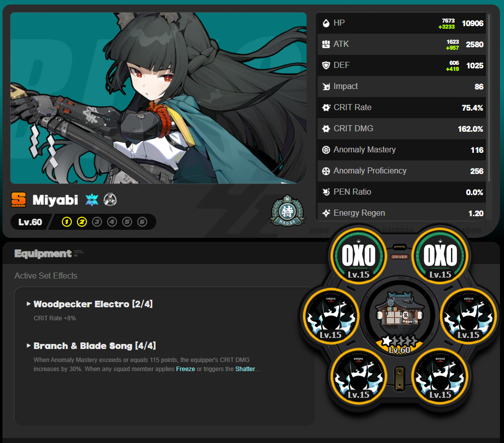The width and height of the screenshot is (504, 443).
Task: Open the bottom-right Branch & Blade Song disc
Action: (440, 377)
